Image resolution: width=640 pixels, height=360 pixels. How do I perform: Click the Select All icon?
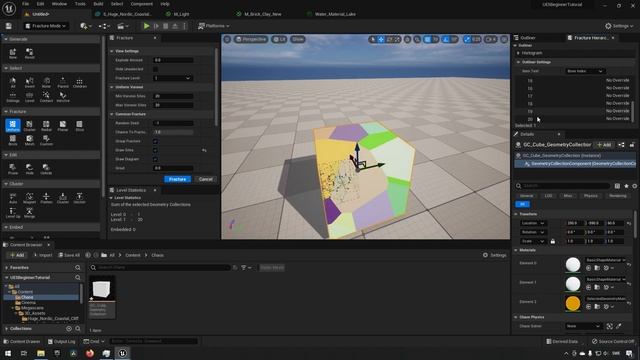(13, 82)
